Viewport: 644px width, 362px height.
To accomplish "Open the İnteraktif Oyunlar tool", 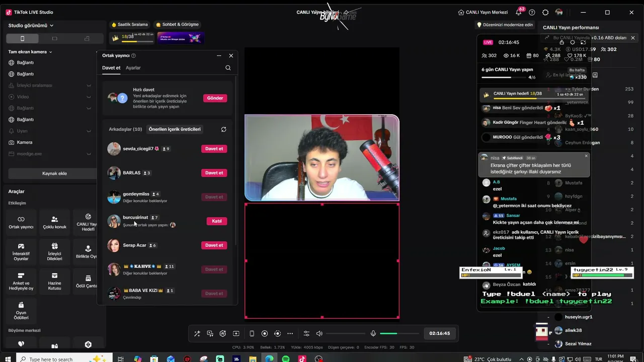I will tap(21, 251).
